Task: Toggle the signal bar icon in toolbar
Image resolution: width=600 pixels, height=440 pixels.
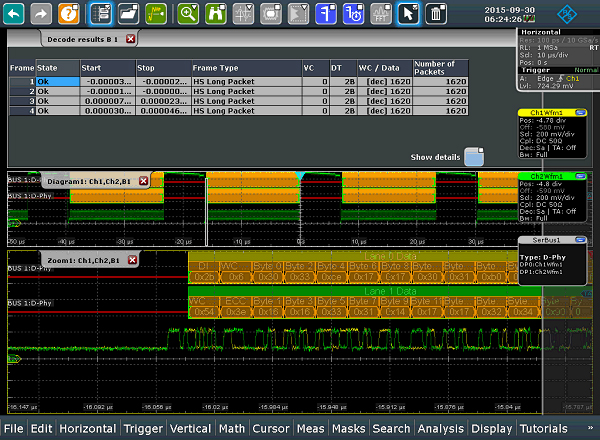Action: click(101, 14)
